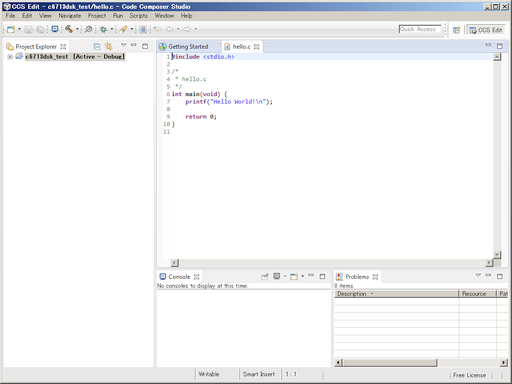This screenshot has width=512, height=384.
Task: Open the Help menu
Action: (x=186, y=16)
